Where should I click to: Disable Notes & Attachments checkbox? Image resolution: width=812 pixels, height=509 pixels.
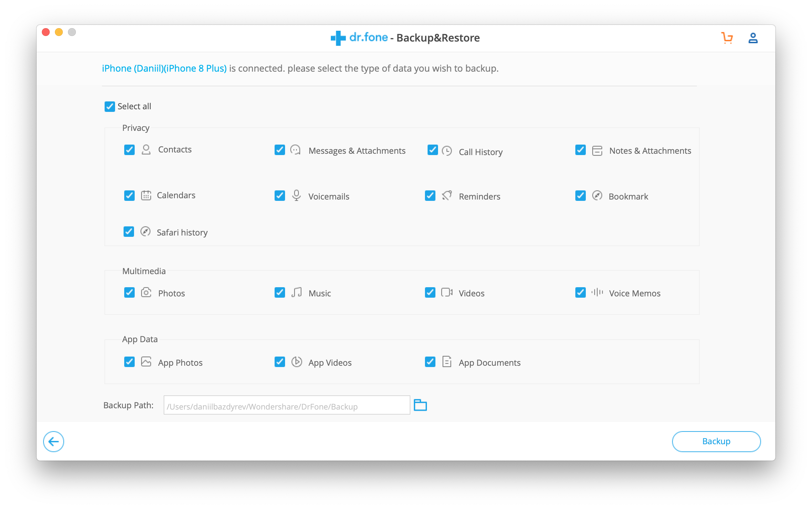[580, 149]
